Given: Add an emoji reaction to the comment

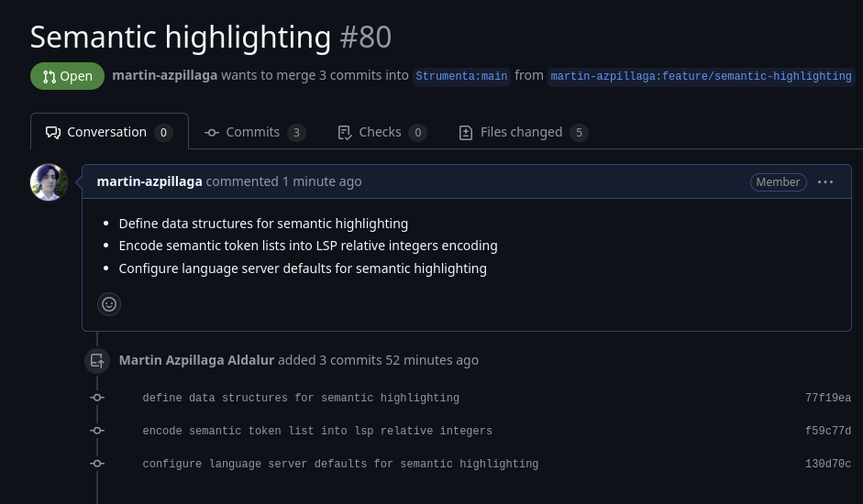Looking at the screenshot, I should 109,304.
